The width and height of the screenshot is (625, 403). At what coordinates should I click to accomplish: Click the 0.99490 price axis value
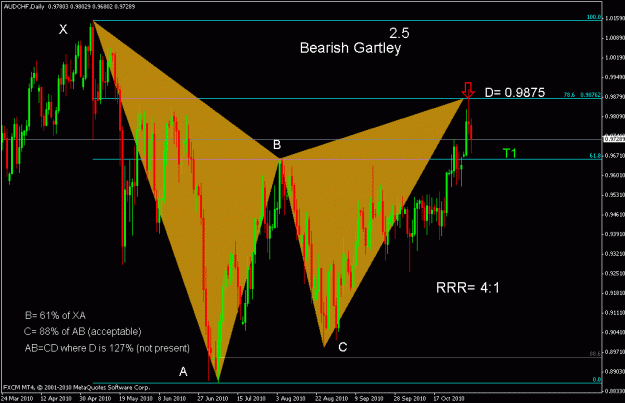pos(615,77)
